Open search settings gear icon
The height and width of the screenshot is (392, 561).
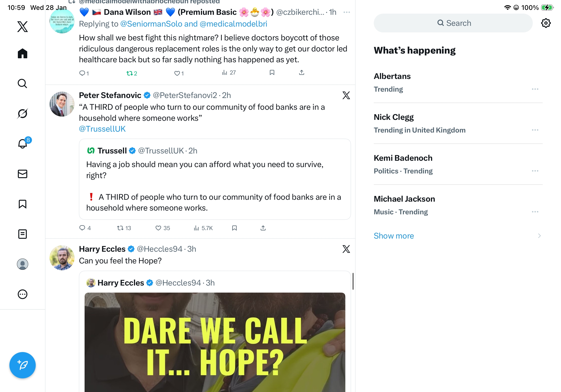coord(545,23)
